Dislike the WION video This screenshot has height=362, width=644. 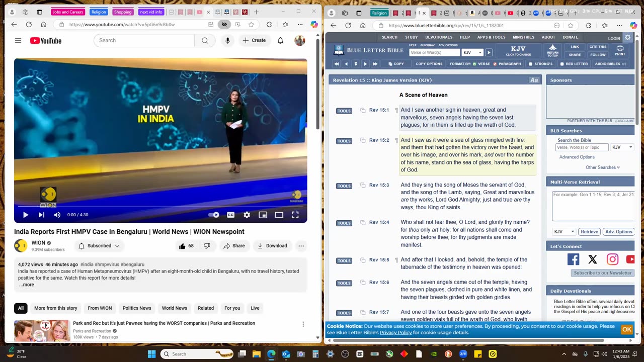click(x=207, y=246)
